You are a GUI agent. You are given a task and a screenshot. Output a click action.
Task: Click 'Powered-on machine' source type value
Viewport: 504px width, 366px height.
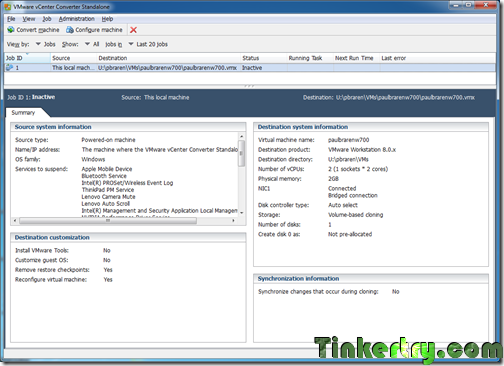(x=109, y=140)
